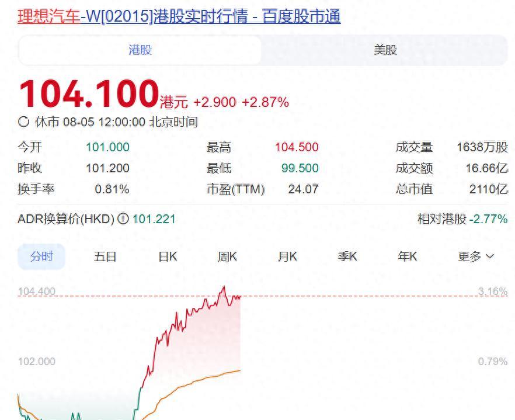The image size is (515, 420).
Task: Select the 季K chart tab
Action: [347, 256]
